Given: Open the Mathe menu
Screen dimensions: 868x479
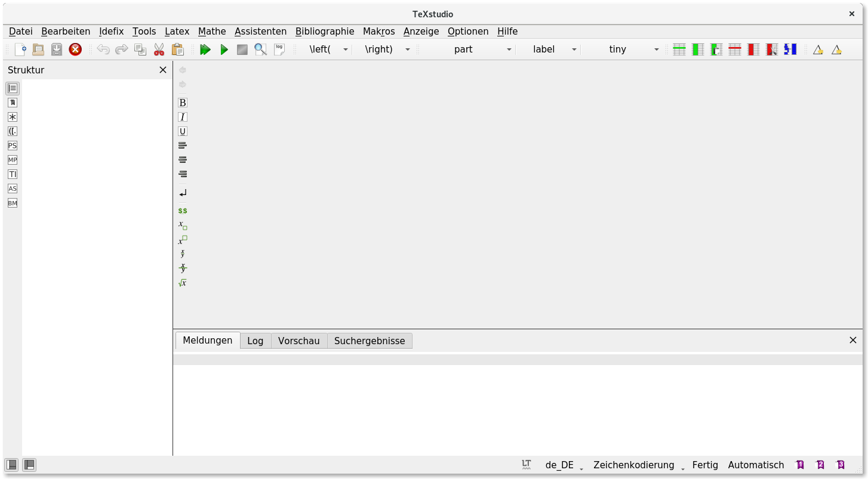Looking at the screenshot, I should click(x=212, y=32).
